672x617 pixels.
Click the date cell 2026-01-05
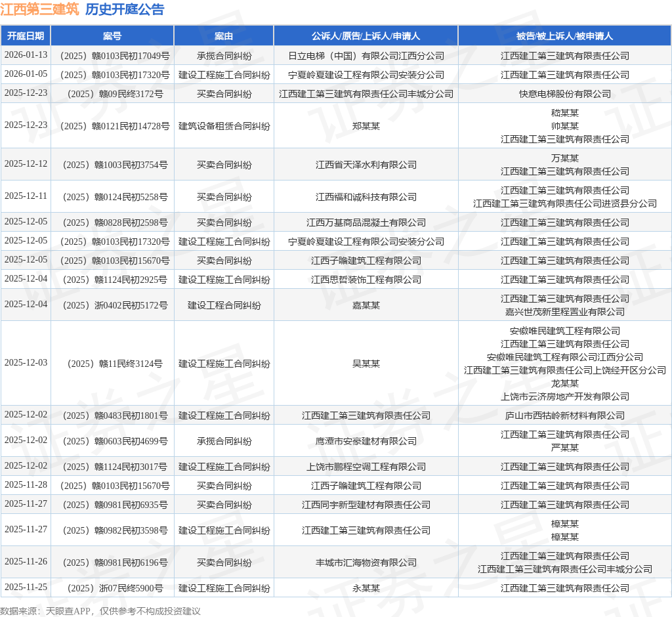tap(26, 74)
